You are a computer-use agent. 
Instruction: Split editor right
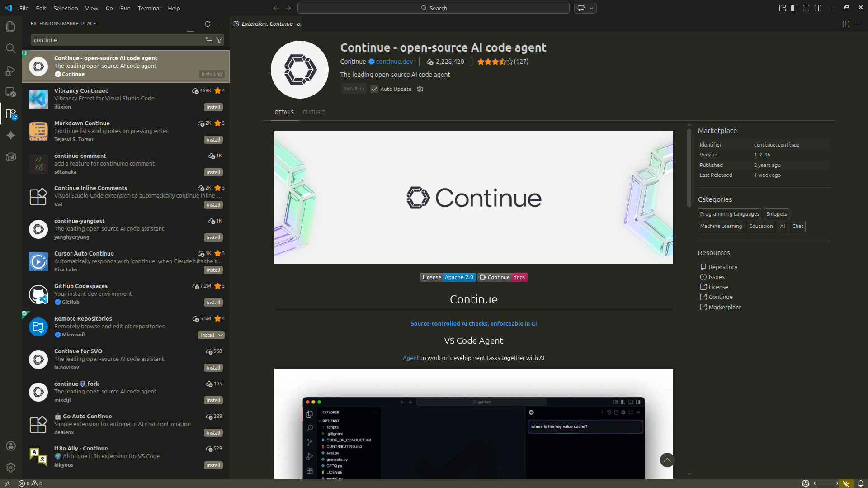coord(846,24)
